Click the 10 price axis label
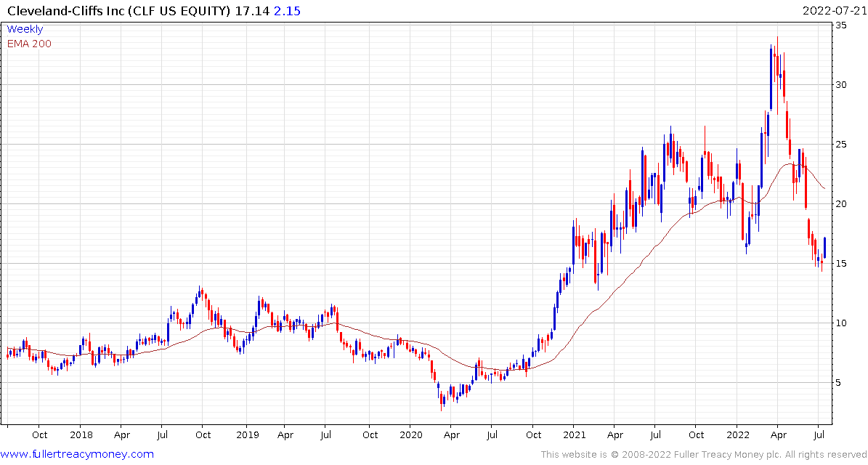868x465 pixels. pos(841,323)
